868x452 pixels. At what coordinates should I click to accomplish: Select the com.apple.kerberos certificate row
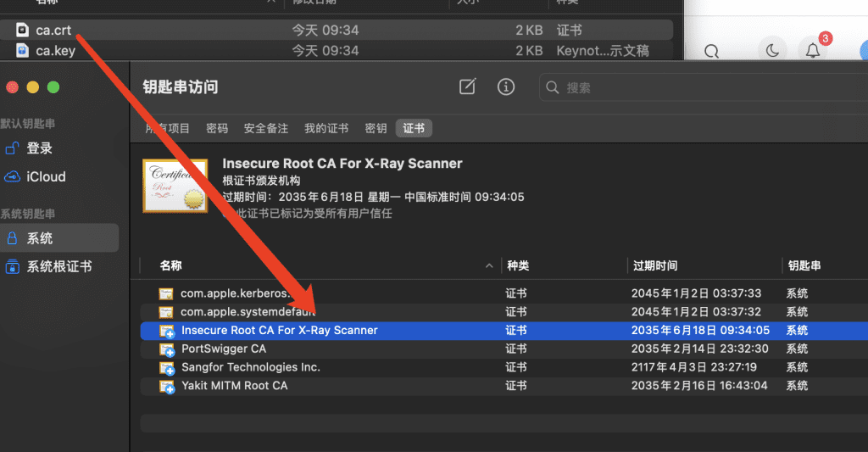click(x=504, y=293)
